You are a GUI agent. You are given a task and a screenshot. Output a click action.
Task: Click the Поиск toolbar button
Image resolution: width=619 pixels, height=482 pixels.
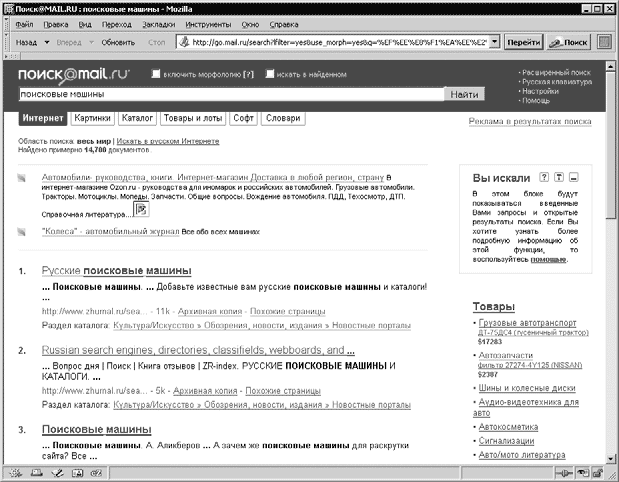[x=569, y=42]
